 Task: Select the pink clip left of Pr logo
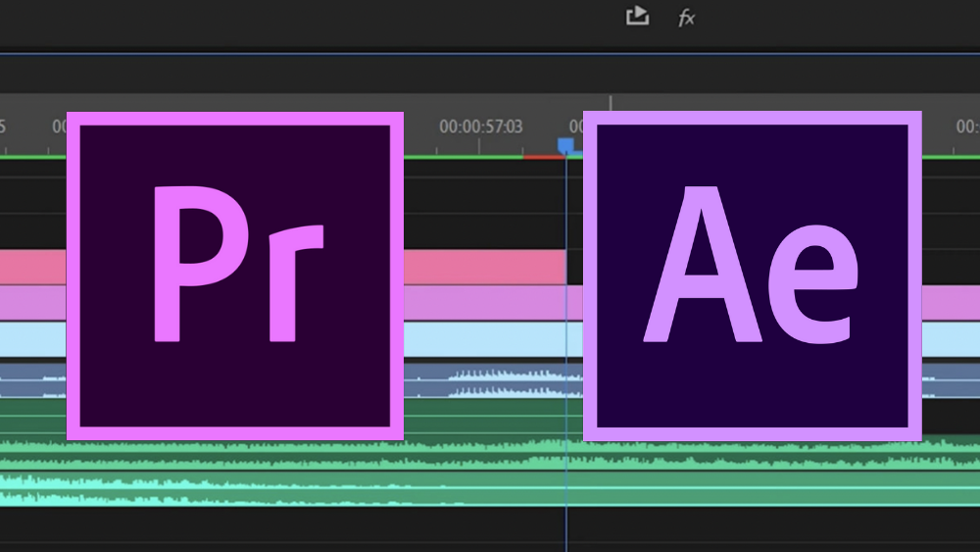coord(32,267)
